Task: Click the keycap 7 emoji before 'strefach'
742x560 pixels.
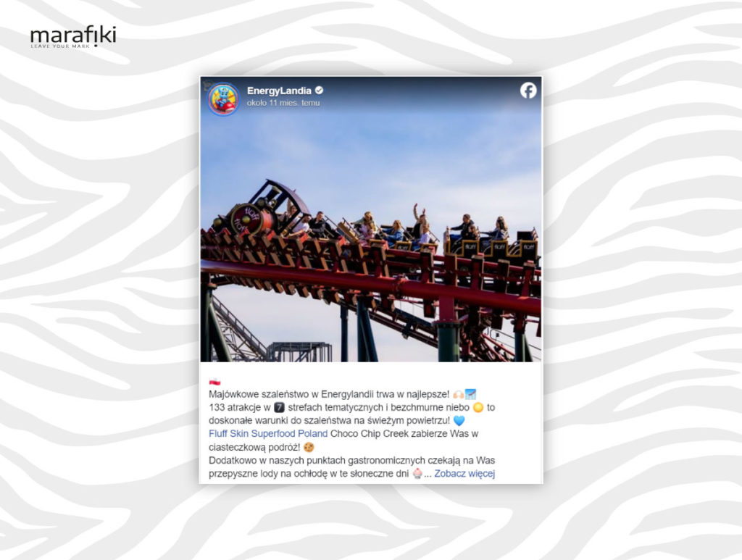Action: pos(279,407)
